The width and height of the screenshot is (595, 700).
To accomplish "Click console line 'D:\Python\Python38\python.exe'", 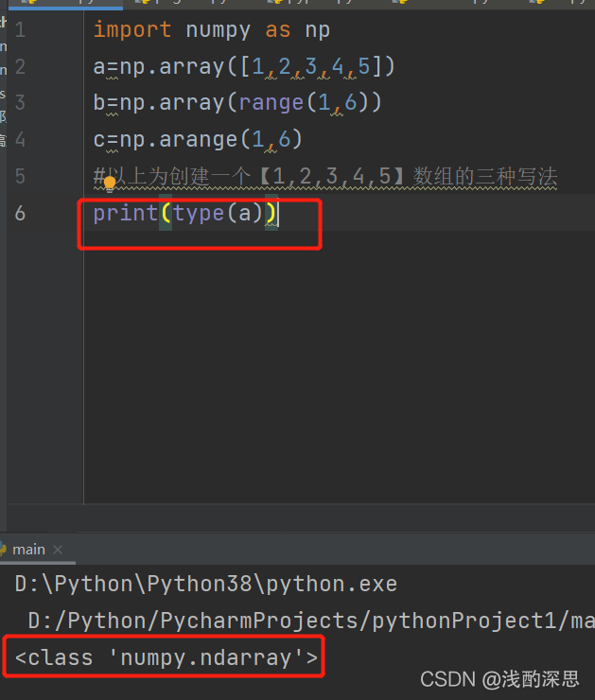I will (206, 585).
